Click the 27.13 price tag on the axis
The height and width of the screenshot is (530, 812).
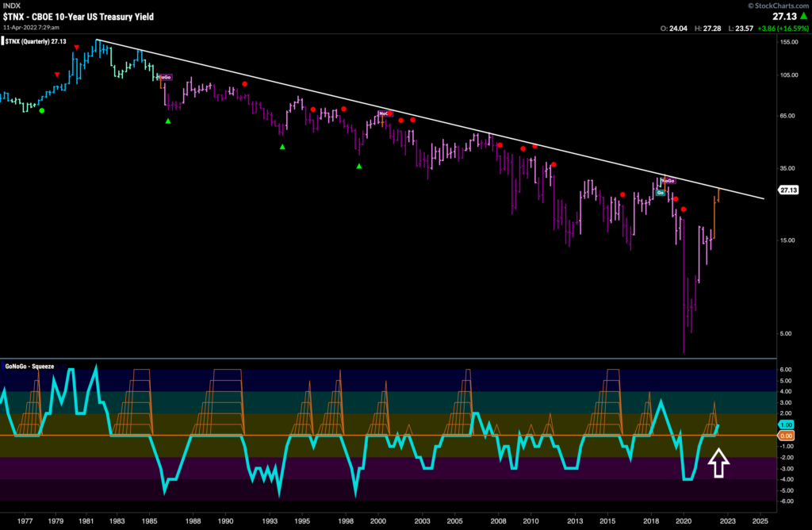coord(788,190)
